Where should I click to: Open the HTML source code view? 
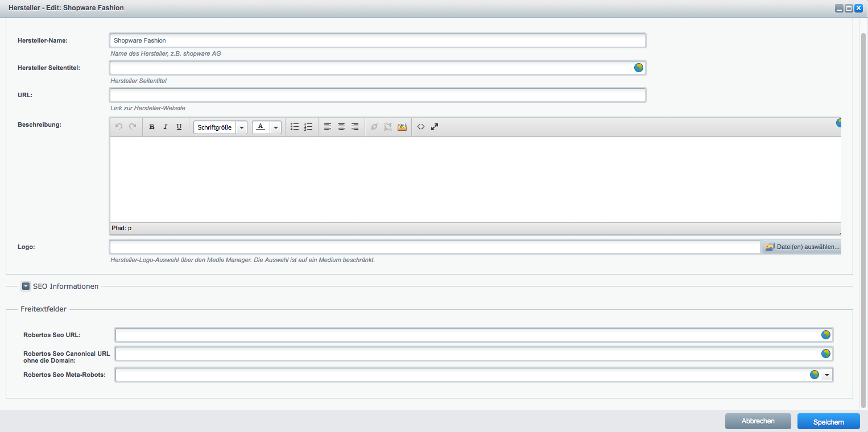(x=421, y=127)
